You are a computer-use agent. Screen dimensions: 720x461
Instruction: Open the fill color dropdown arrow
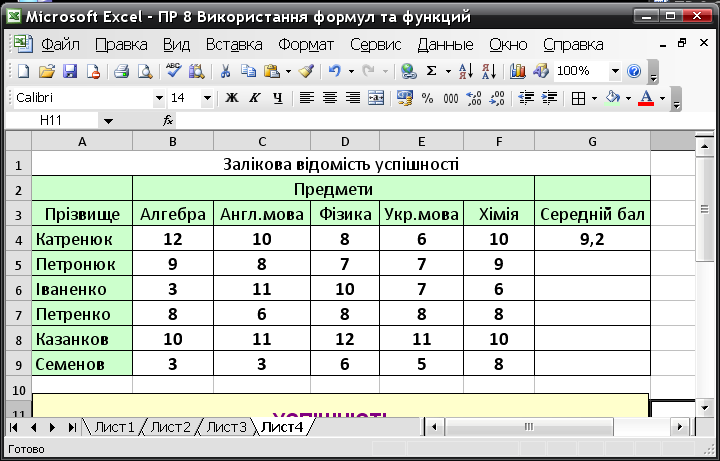click(629, 98)
